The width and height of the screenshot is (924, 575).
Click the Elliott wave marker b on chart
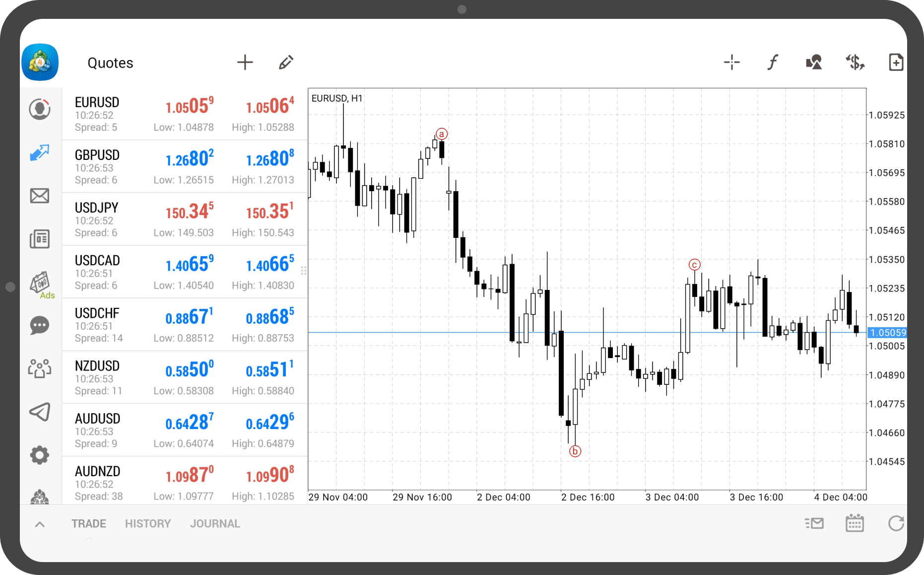pyautogui.click(x=575, y=451)
